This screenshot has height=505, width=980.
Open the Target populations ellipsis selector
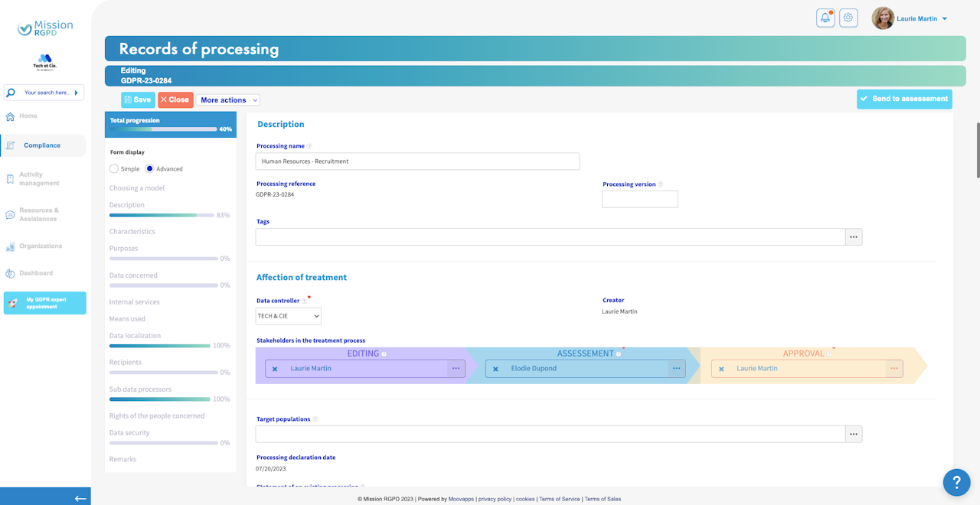[854, 434]
